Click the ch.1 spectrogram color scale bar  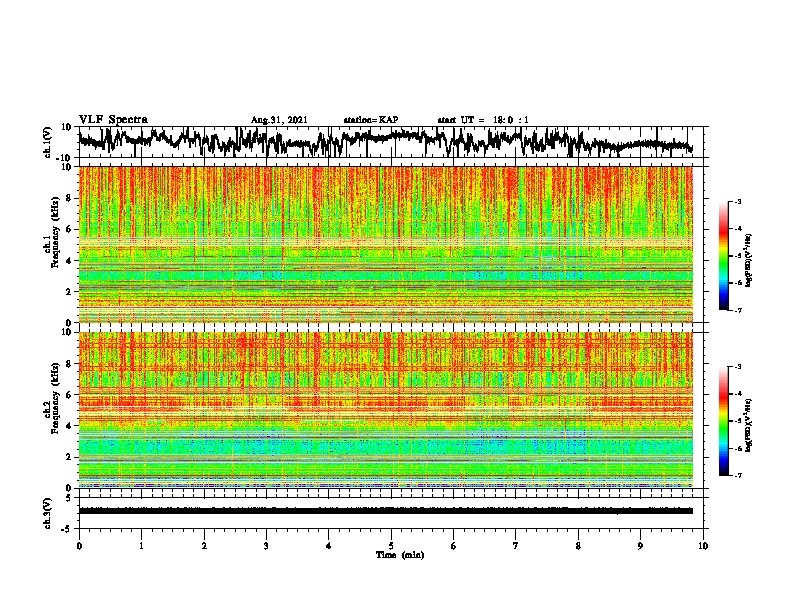pos(724,256)
